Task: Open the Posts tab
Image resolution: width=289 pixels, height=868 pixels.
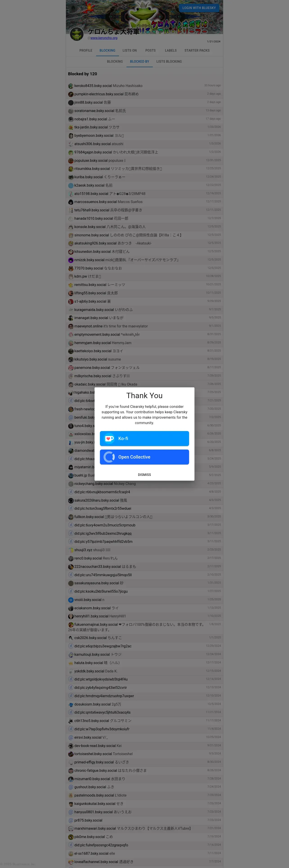Action: click(150, 50)
